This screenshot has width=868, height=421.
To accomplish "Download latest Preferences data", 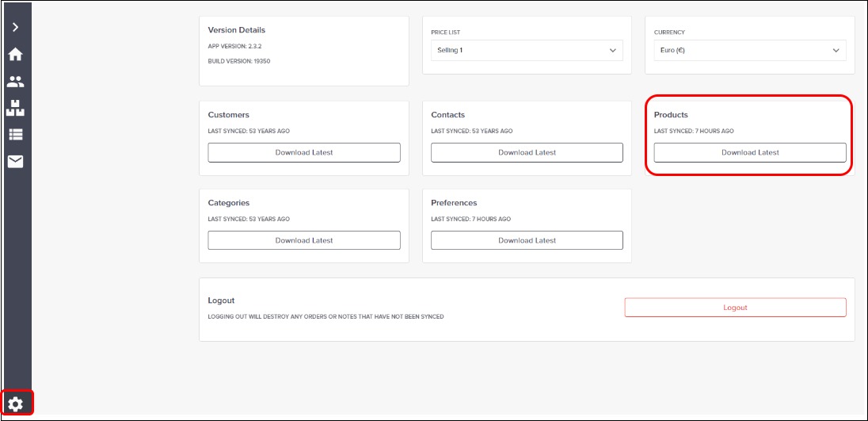I will click(x=527, y=240).
